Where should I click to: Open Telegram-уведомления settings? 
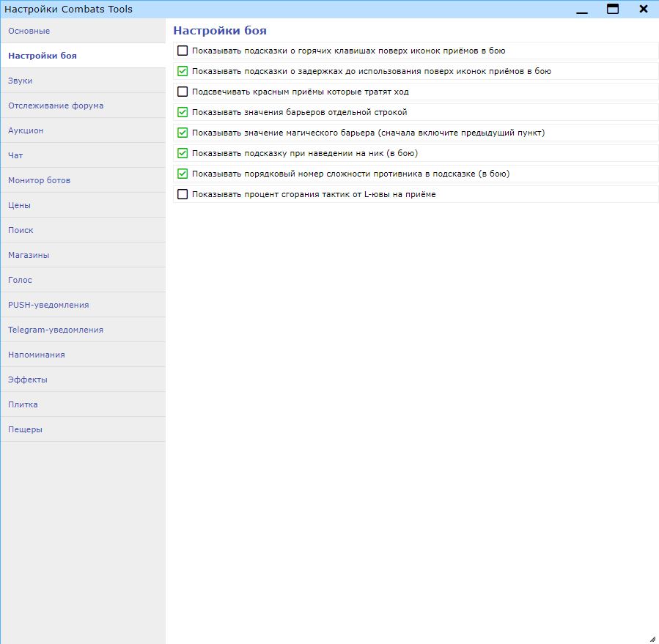coord(84,330)
